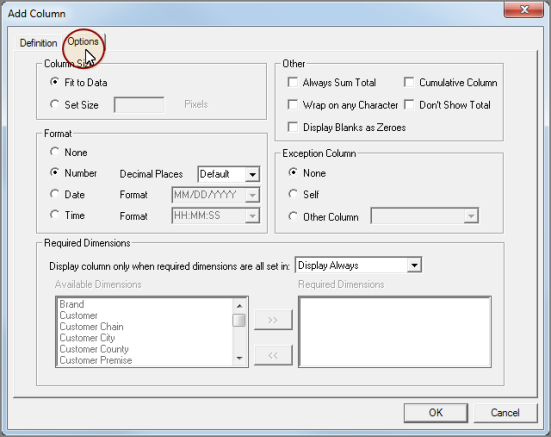Image resolution: width=551 pixels, height=437 pixels.
Task: Click the >> add dimension button
Action: 273,320
